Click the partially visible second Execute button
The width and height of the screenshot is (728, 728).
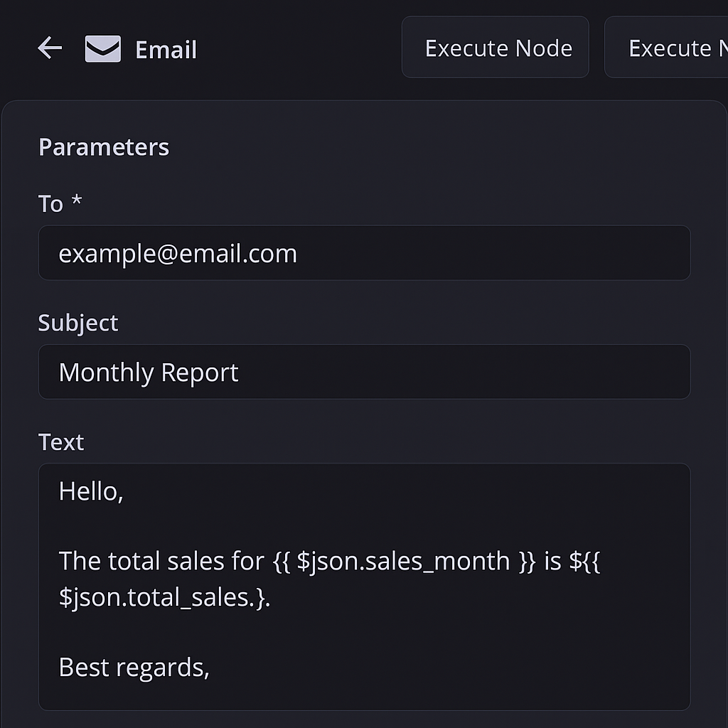(x=666, y=48)
